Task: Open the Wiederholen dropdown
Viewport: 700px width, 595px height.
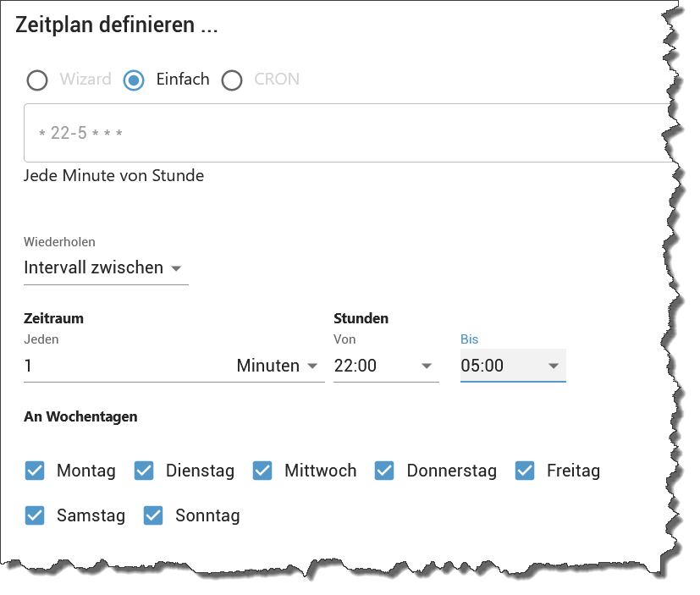Action: click(105, 268)
